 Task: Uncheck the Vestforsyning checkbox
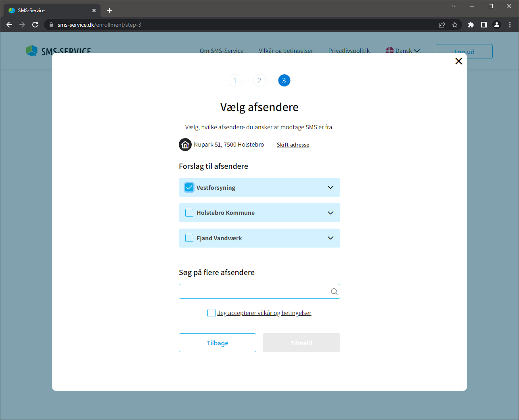tap(189, 187)
